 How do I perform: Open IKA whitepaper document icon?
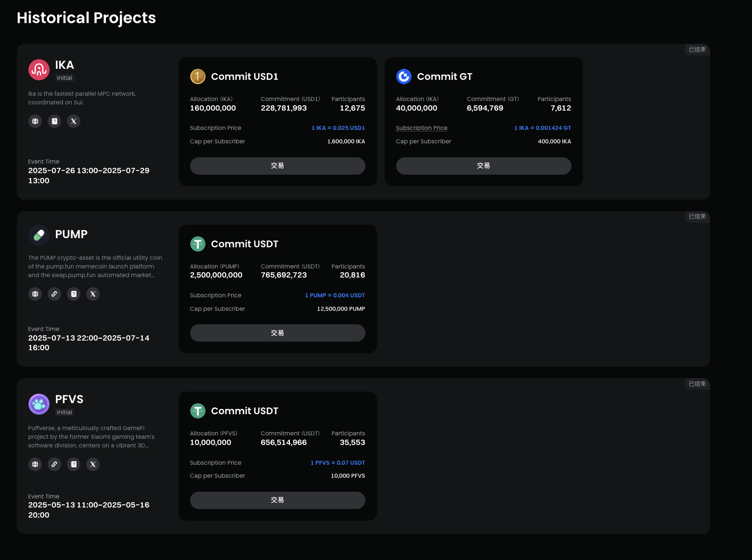click(x=54, y=121)
